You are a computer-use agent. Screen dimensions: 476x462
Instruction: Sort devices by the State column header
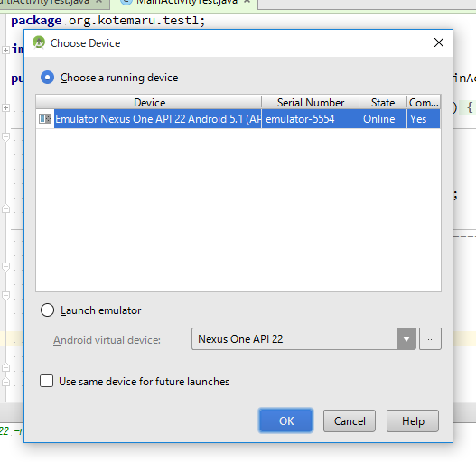point(383,102)
